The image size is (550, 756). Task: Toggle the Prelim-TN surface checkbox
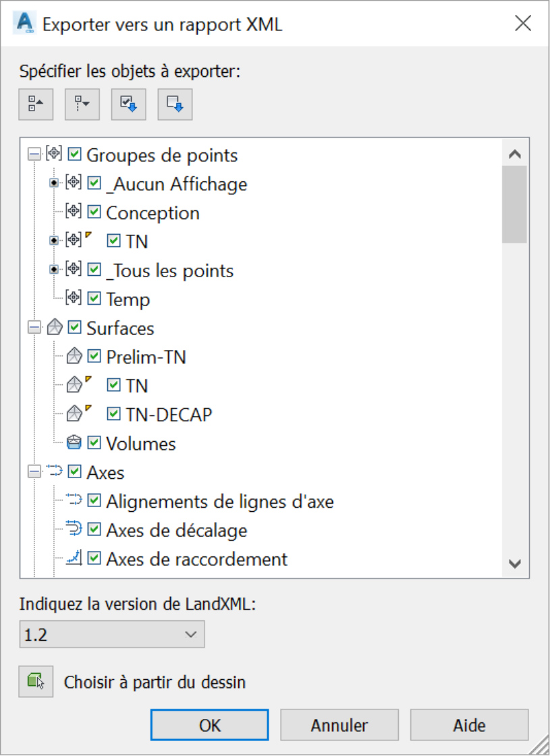(94, 356)
